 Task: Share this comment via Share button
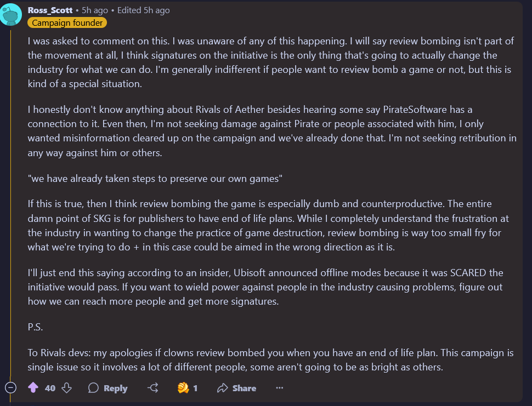(x=237, y=388)
